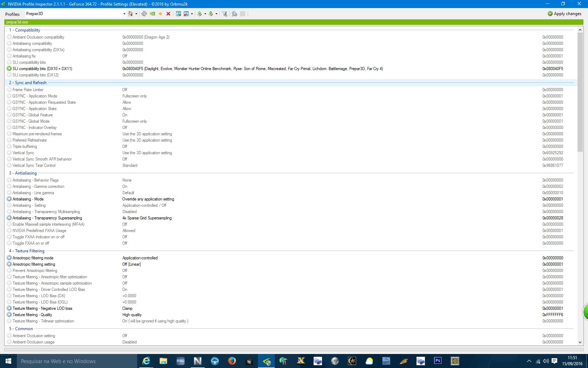Select the 'Ambient Occlusion usage' row
This screenshot has height=368, width=588.
point(290,342)
